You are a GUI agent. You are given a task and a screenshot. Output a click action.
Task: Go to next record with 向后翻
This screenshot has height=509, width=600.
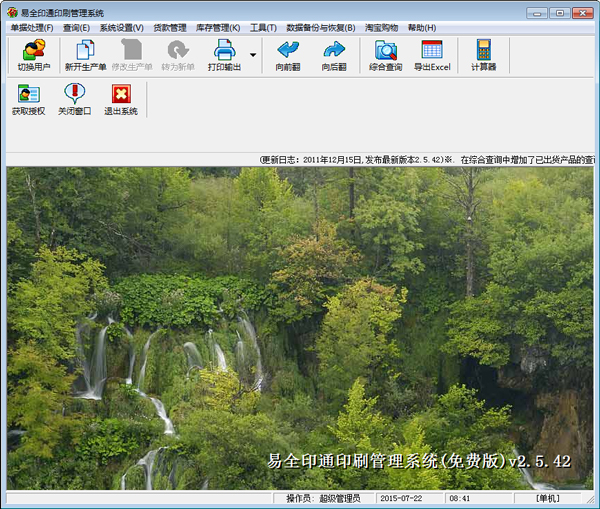(334, 55)
